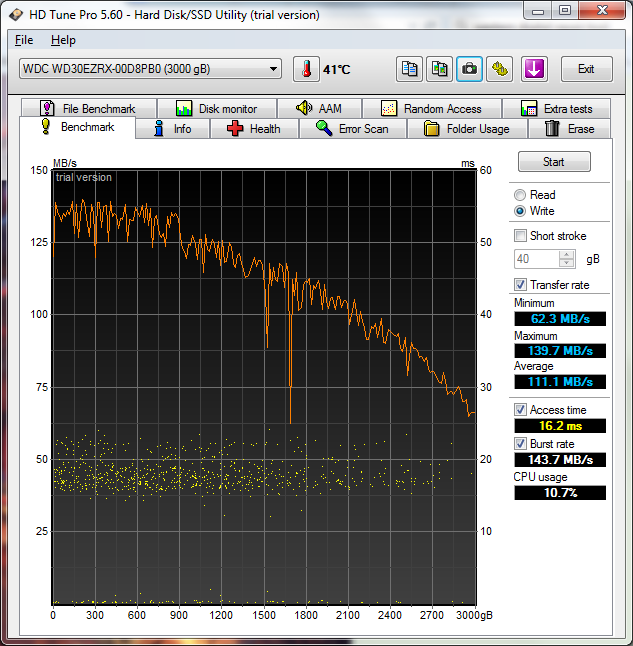Select the Benchmark tab
The image size is (633, 646).
click(x=77, y=127)
